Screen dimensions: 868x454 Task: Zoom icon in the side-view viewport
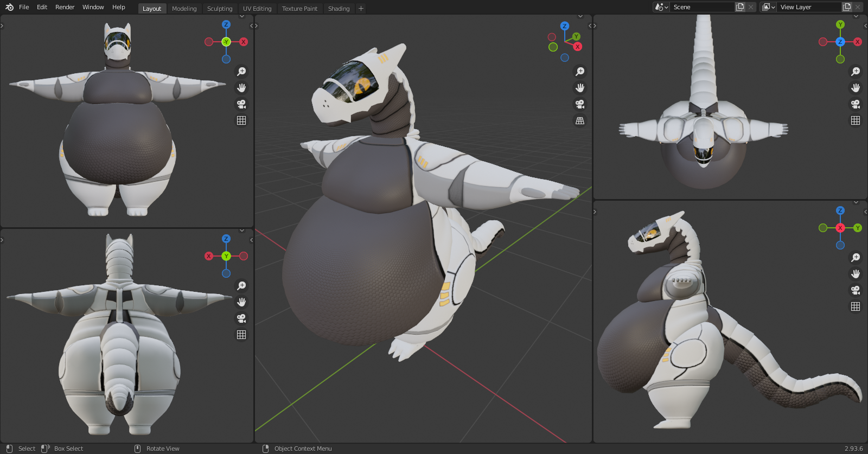[856, 258]
